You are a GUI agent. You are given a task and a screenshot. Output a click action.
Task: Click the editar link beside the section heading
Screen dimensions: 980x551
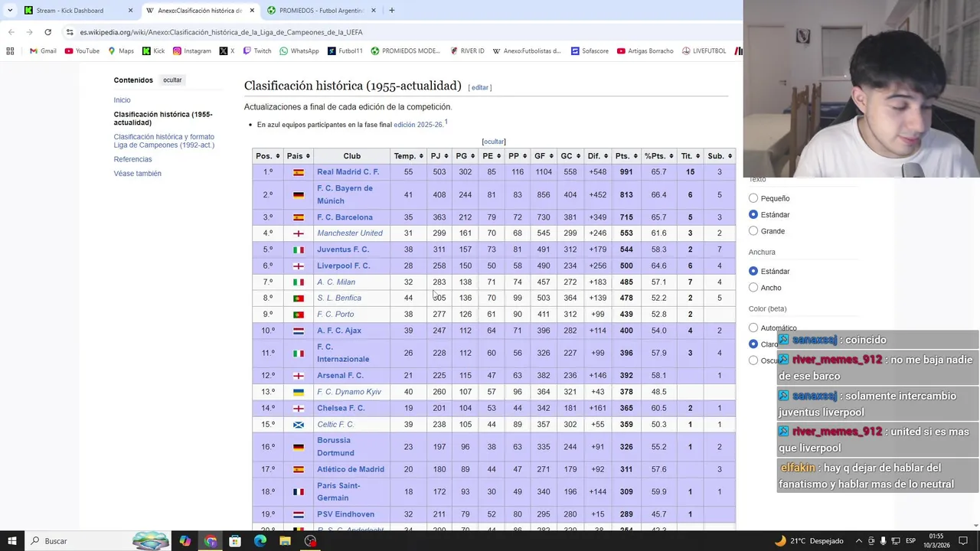pos(480,87)
